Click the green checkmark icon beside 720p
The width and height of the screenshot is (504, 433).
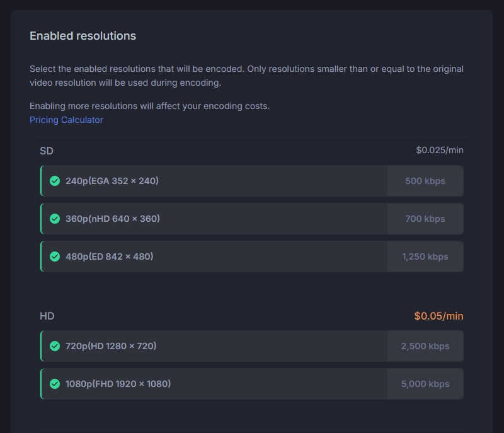55,347
